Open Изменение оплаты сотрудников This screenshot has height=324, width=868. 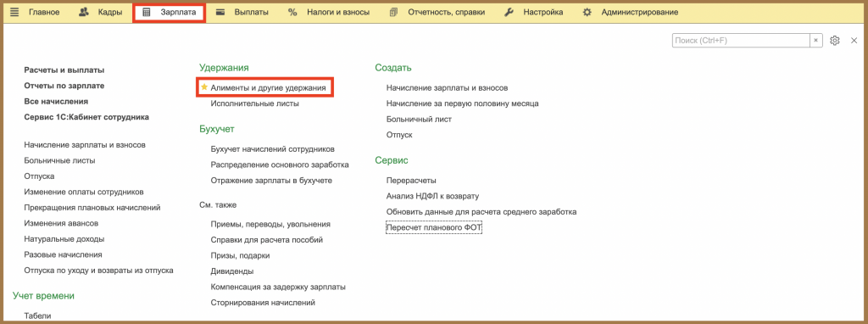[84, 192]
